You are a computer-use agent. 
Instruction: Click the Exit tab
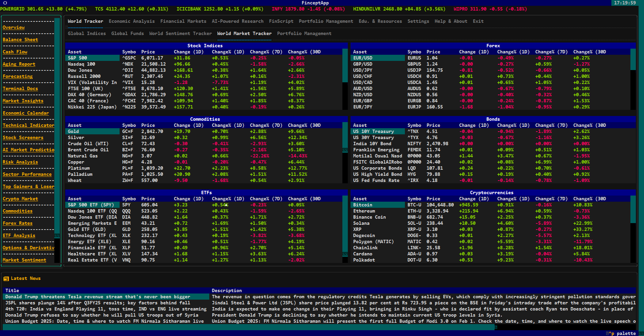point(478,21)
